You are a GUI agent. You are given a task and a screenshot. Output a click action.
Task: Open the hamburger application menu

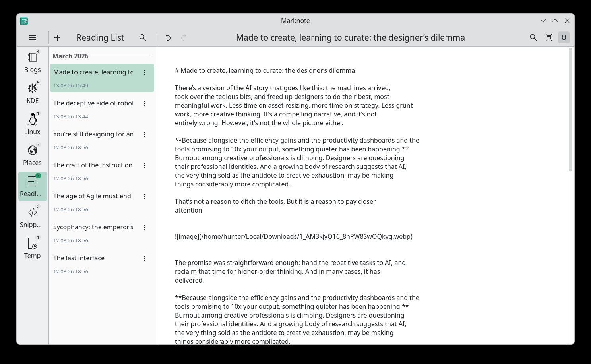33,37
